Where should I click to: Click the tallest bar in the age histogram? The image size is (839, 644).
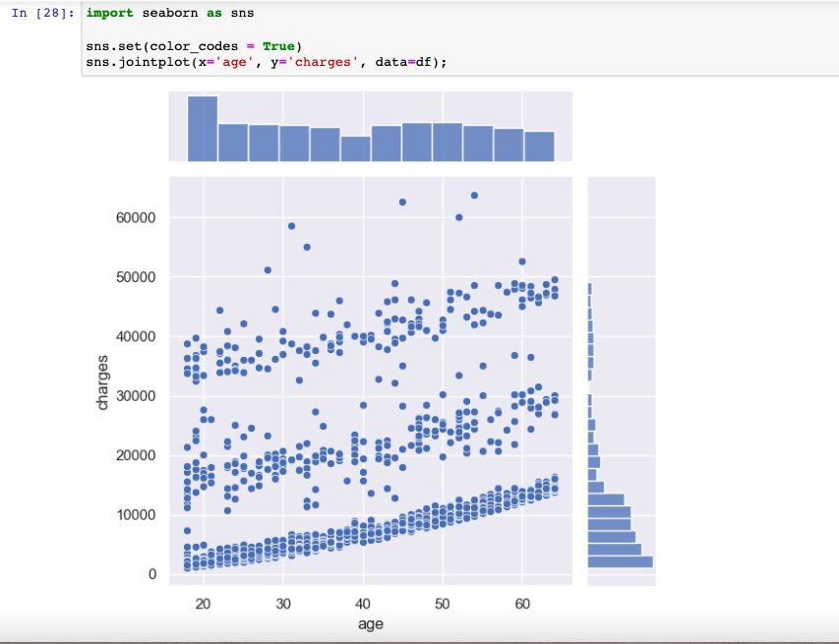point(203,129)
